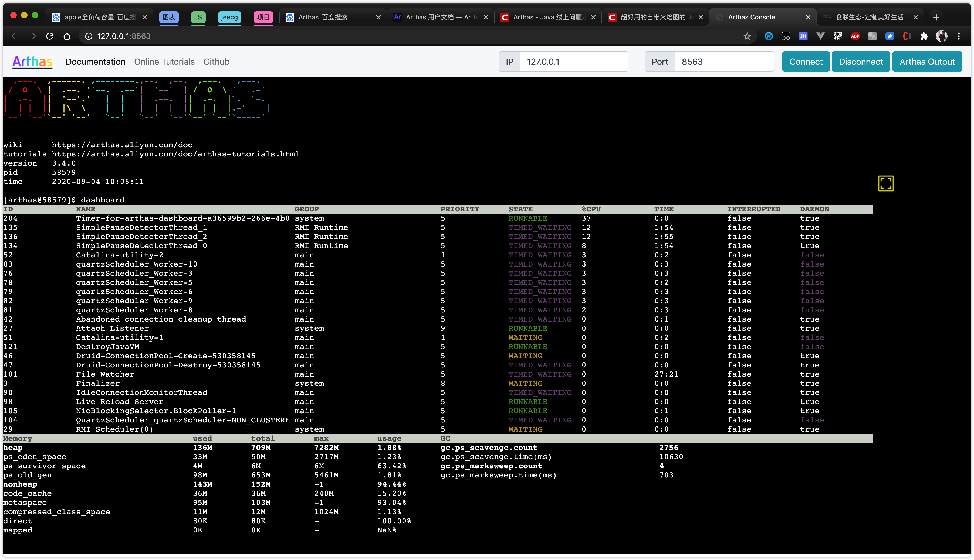This screenshot has width=974, height=560.
Task: Click the Port input field
Action: tap(724, 62)
